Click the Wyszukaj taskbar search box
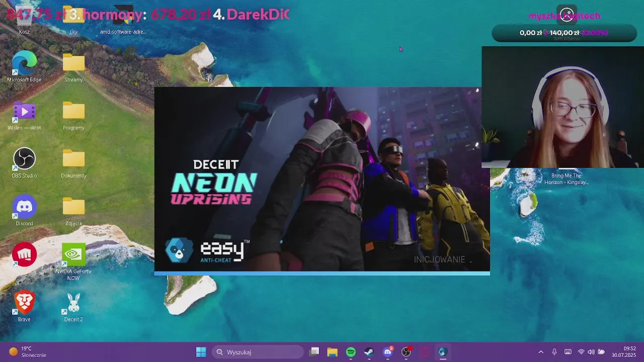The width and height of the screenshot is (644, 362). coord(258,352)
